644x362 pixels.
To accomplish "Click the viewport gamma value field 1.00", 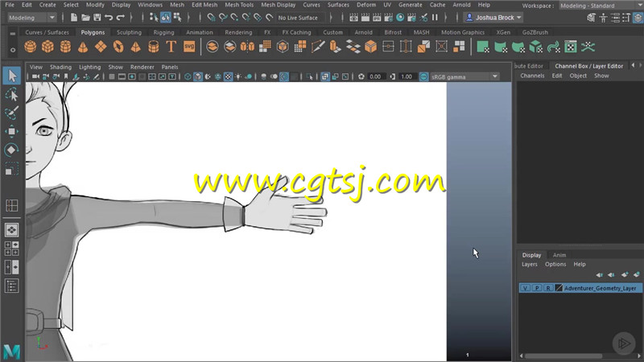I will pyautogui.click(x=407, y=76).
